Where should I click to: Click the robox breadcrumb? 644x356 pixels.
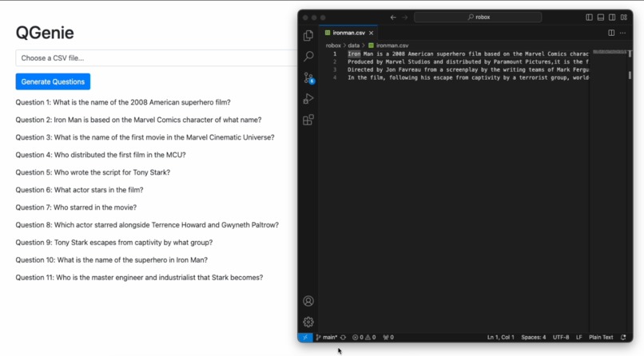[x=333, y=45]
